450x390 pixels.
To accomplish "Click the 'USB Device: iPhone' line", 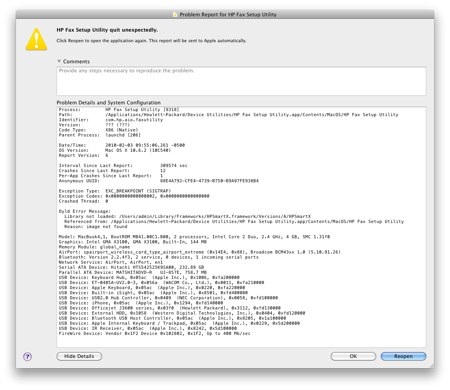I will click(141, 303).
